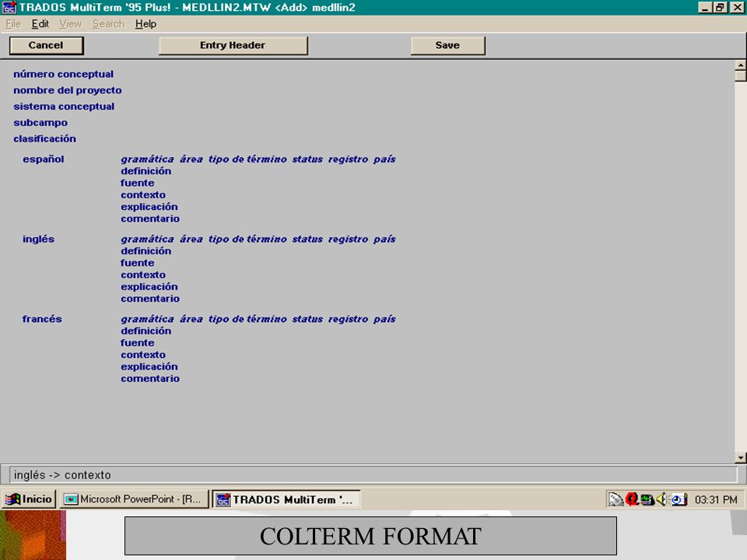Select gramática under español

[147, 159]
